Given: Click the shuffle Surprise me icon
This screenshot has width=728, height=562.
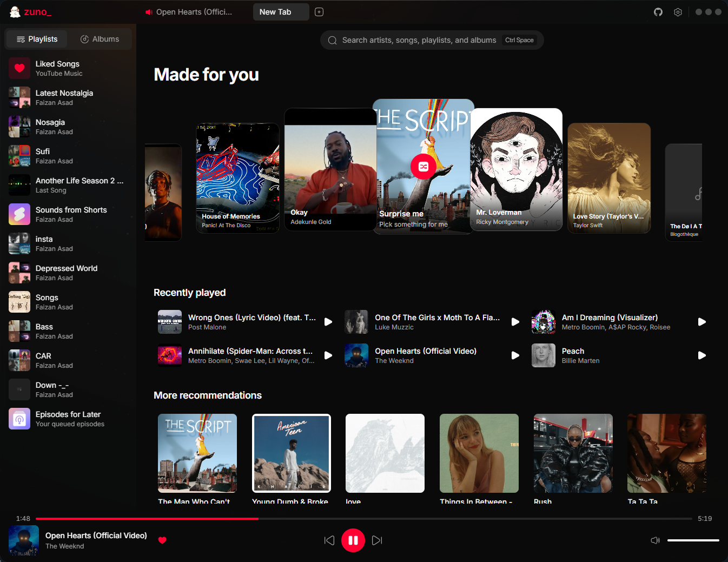Looking at the screenshot, I should [423, 167].
